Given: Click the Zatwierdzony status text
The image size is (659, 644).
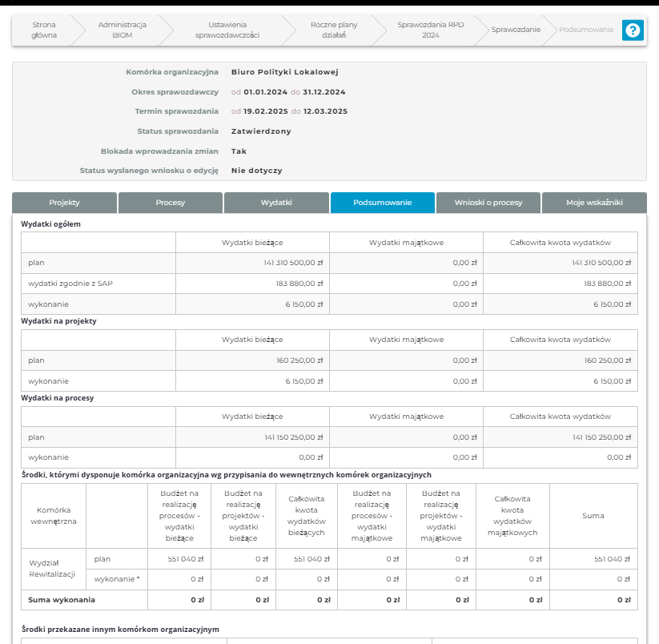Looking at the screenshot, I should (261, 131).
